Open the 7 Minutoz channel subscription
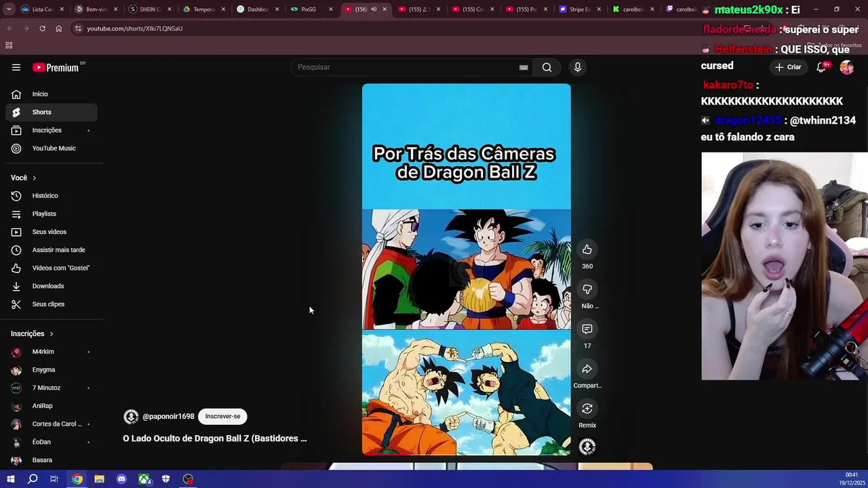Screen dimensions: 868x488 pos(52,388)
